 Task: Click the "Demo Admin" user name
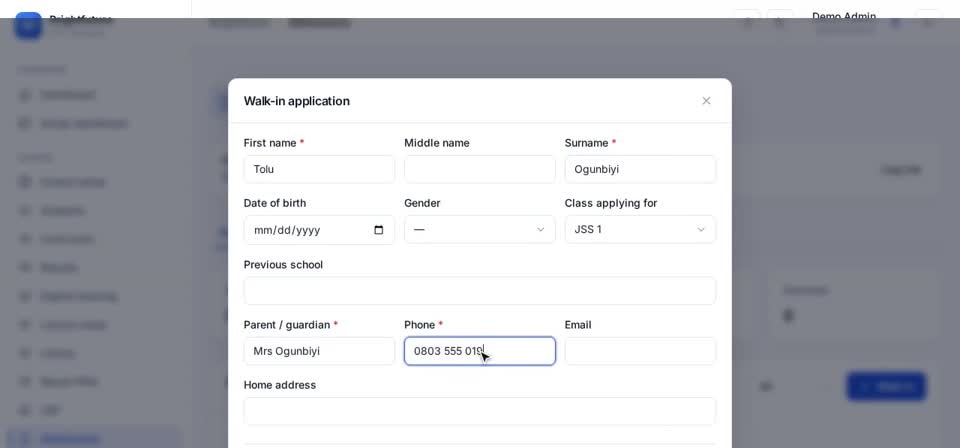844,17
